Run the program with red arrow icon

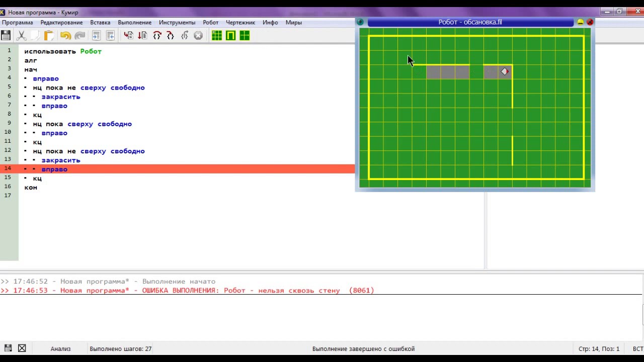pyautogui.click(x=129, y=35)
